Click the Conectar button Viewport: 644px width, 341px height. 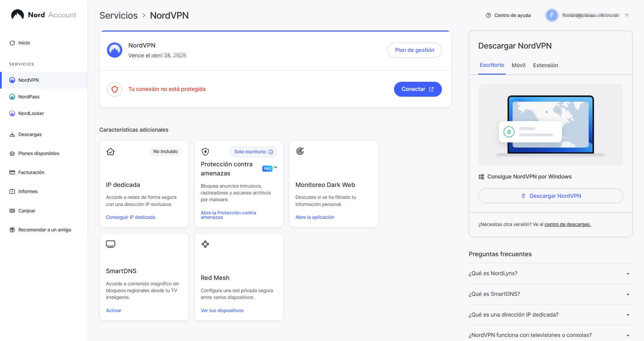coord(418,89)
